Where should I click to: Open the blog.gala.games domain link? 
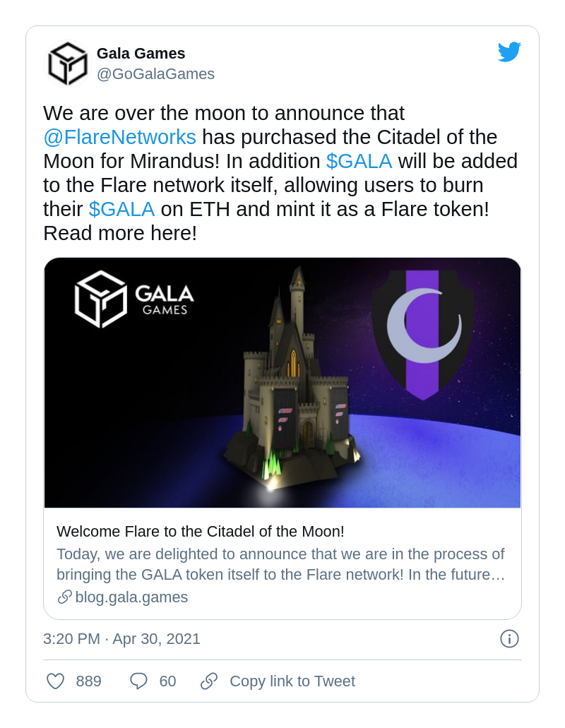point(131,597)
